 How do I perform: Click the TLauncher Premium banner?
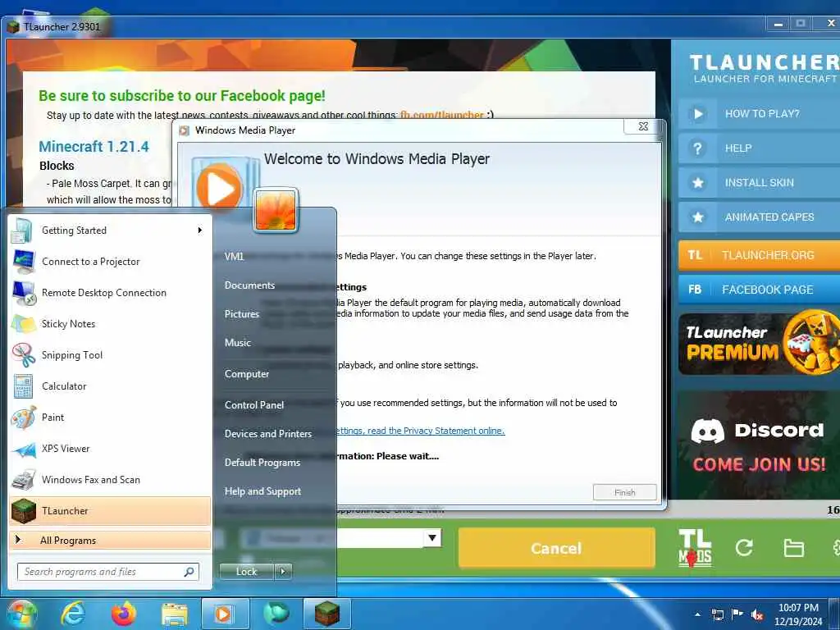pyautogui.click(x=760, y=344)
